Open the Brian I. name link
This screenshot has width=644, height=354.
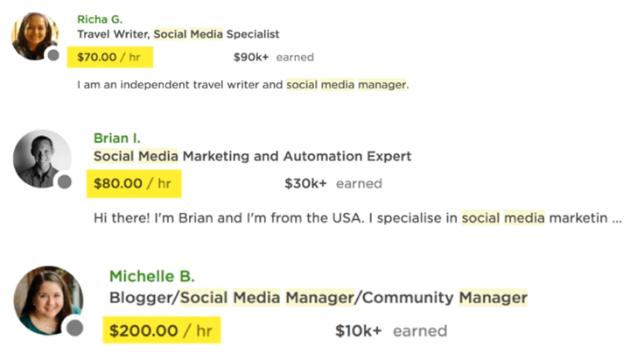[116, 138]
